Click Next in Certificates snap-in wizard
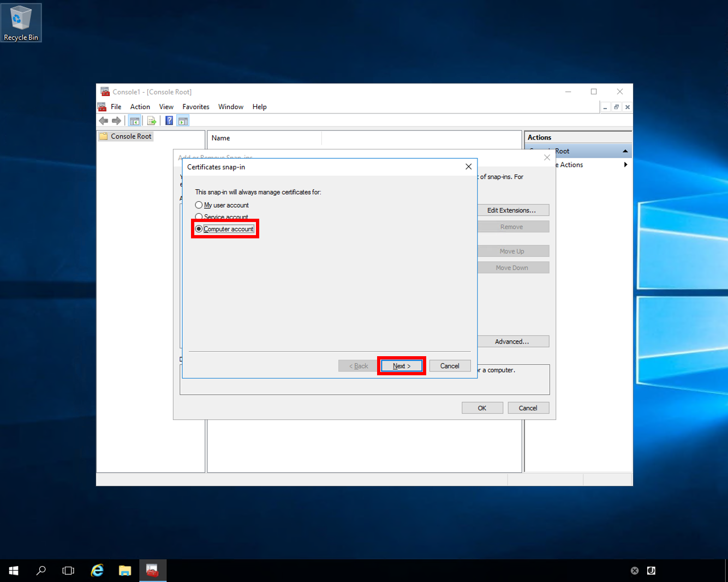Image resolution: width=728 pixels, height=582 pixels. click(x=402, y=366)
